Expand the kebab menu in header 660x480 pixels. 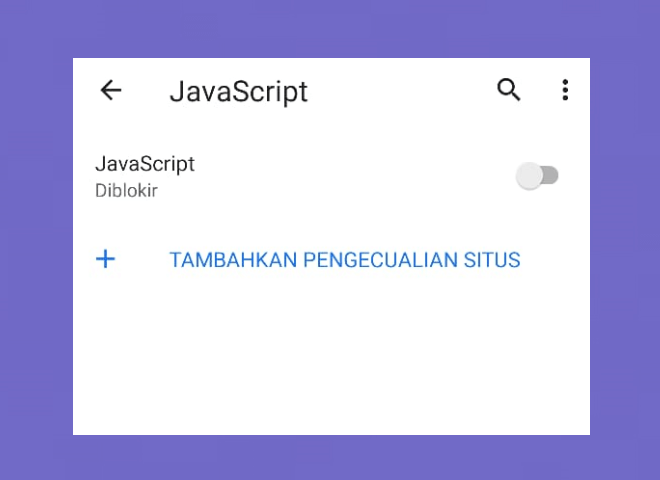(565, 90)
